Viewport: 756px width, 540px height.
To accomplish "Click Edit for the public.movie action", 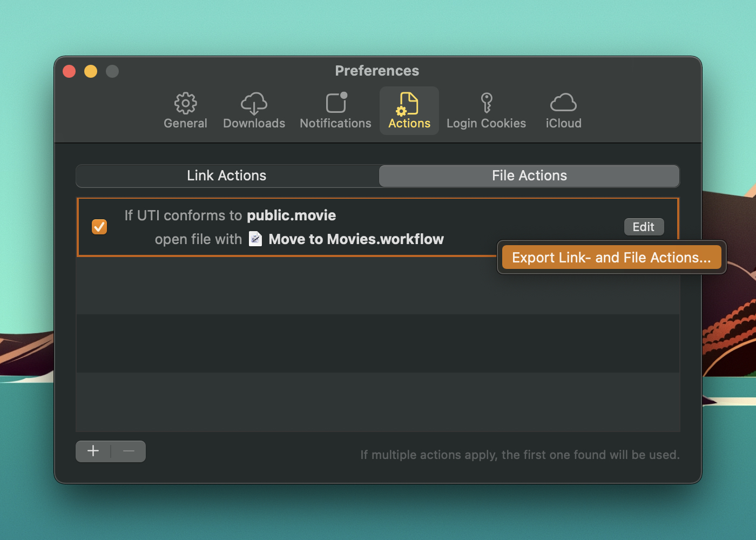I will pyautogui.click(x=644, y=227).
